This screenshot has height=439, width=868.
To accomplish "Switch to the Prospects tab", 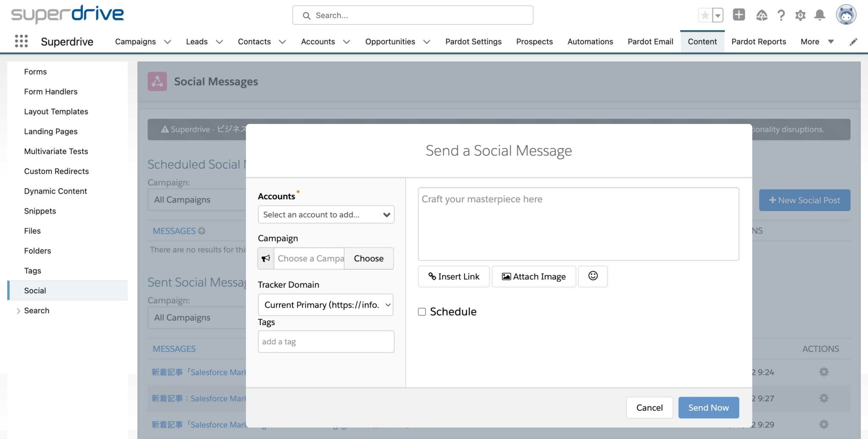I will (x=534, y=42).
